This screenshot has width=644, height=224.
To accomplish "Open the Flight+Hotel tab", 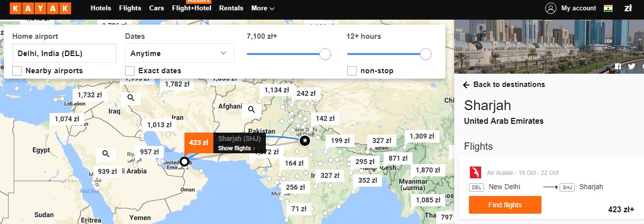I will click(192, 8).
